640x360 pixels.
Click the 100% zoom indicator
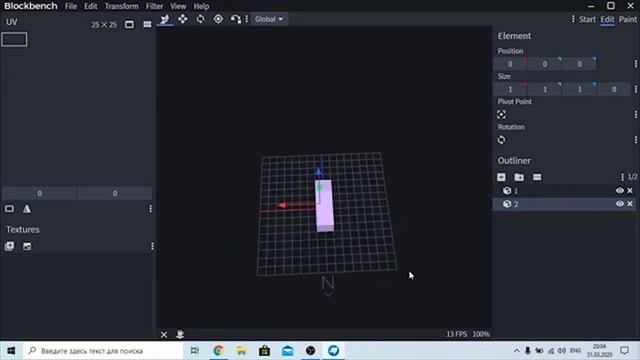click(x=481, y=334)
